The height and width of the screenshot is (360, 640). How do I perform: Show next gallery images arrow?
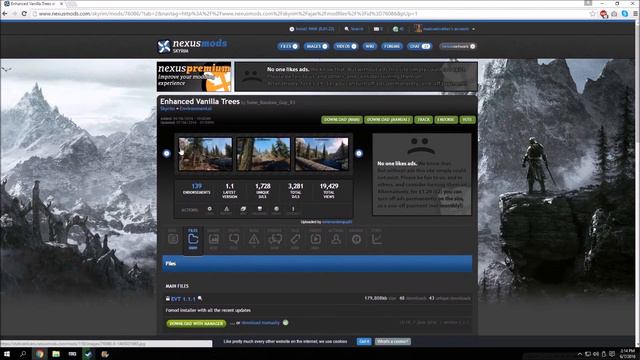coord(359,153)
